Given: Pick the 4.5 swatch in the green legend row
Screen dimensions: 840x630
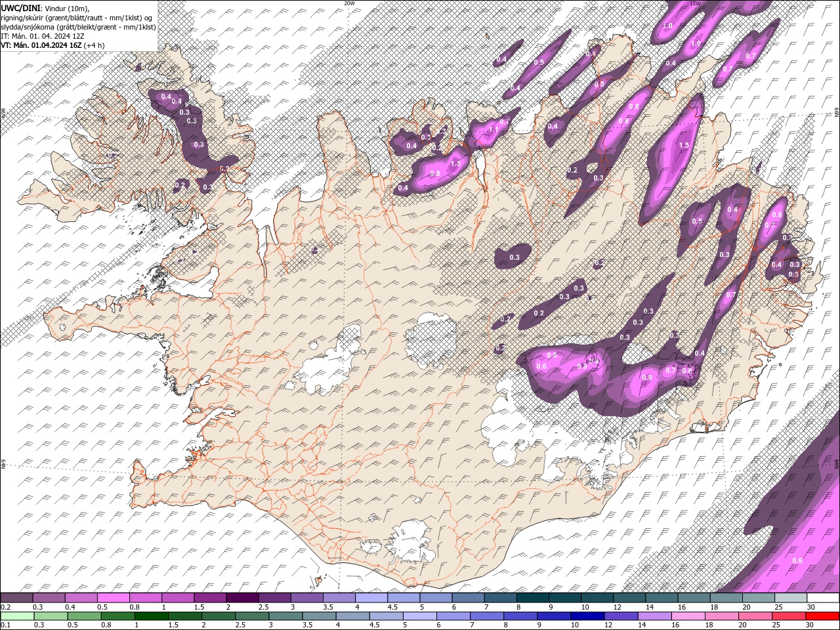Looking at the screenshot, I should 385,616.
